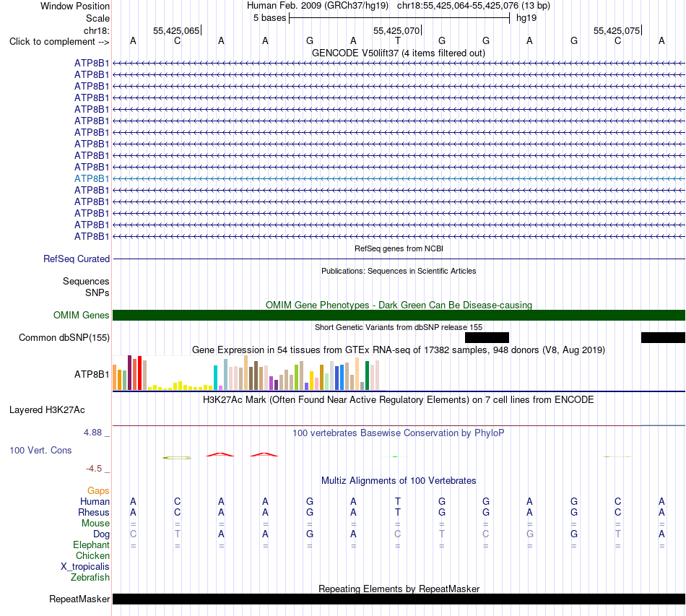The height and width of the screenshot is (616, 686).
Task: Click 'Repeating Elements by RepeatMasker' title
Action: coord(399,589)
